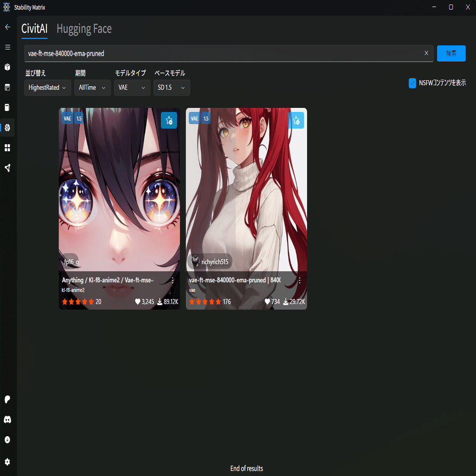Viewport: 476px width, 476px height.
Task: Open the Settings gear icon
Action: tap(8, 462)
